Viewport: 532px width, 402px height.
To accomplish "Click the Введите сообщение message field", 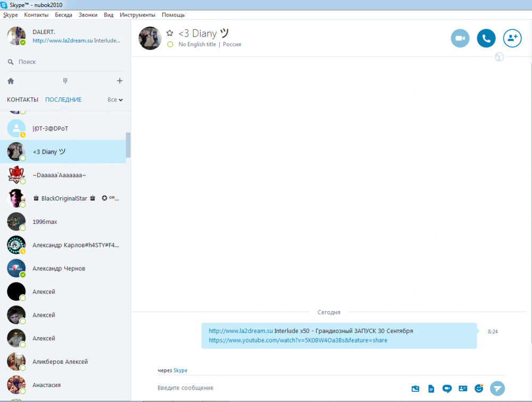I will click(x=277, y=388).
